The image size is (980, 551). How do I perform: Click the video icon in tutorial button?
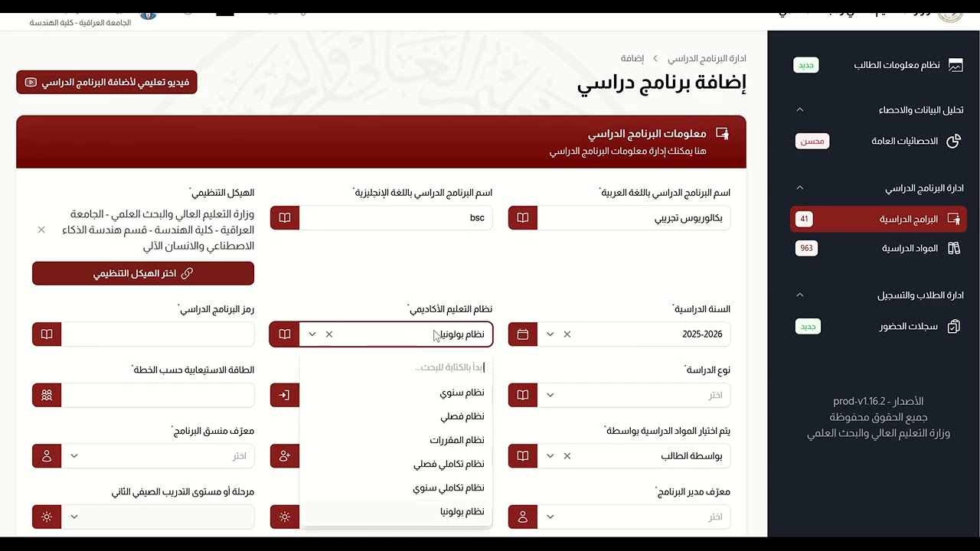pos(31,82)
